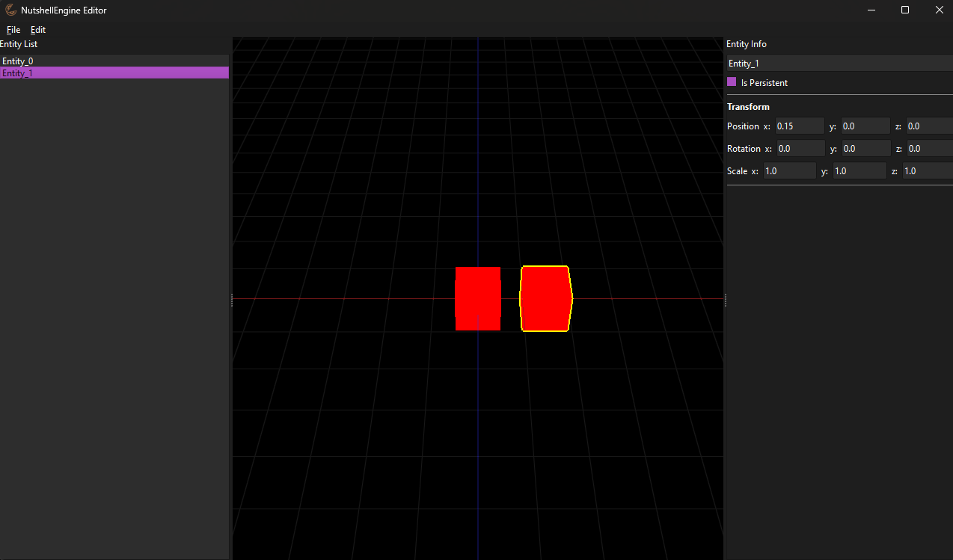953x560 pixels.
Task: Click the Rotation x field
Action: point(800,149)
